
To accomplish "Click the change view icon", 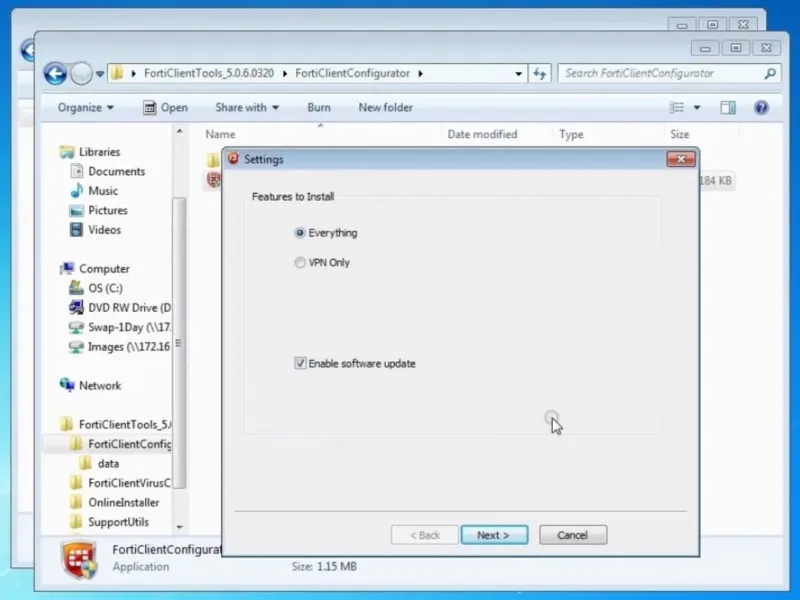I will click(x=677, y=107).
